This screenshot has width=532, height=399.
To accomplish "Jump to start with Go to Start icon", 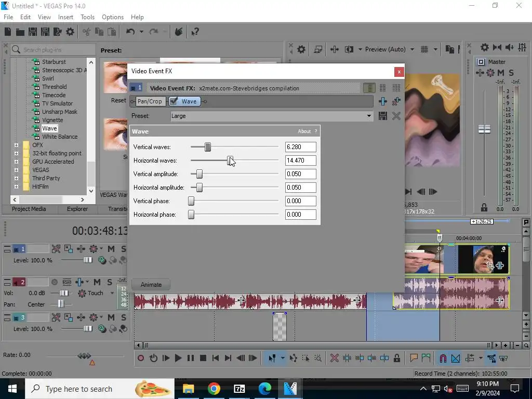I will 216,358.
